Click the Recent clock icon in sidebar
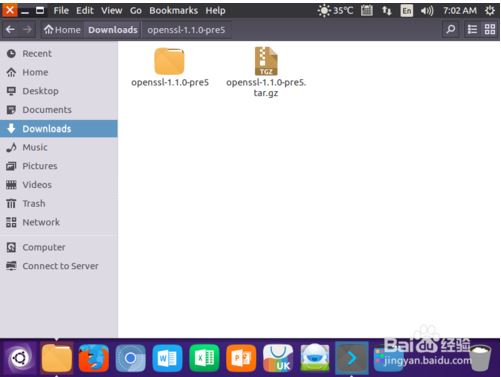The width and height of the screenshot is (501, 377). [11, 53]
